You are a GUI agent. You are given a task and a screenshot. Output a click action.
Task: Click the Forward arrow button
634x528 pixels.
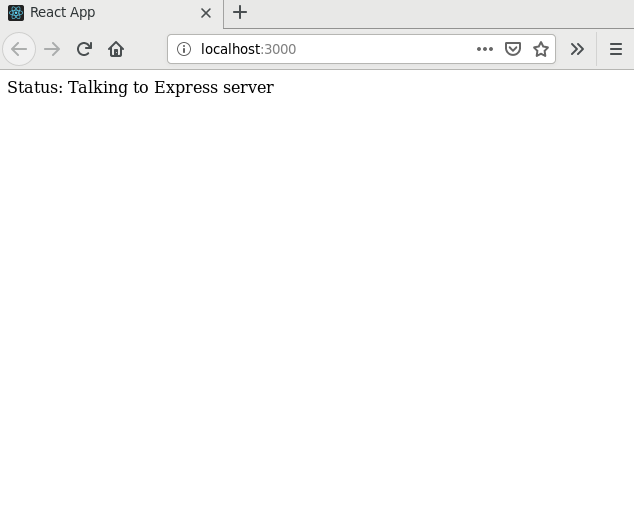[52, 49]
